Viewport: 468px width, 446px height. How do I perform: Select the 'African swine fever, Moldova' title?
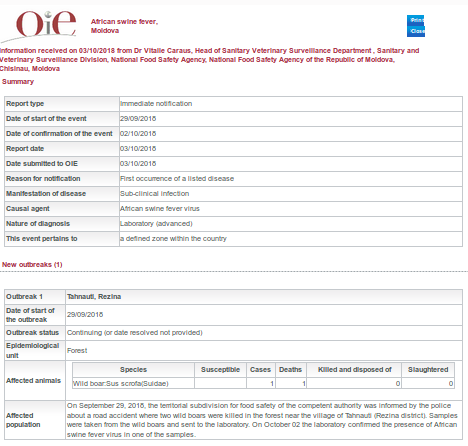point(124,26)
